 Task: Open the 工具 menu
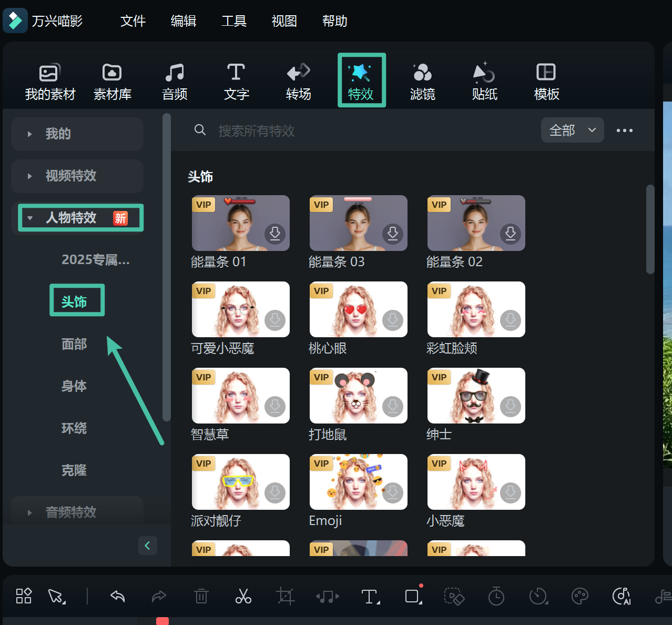233,21
